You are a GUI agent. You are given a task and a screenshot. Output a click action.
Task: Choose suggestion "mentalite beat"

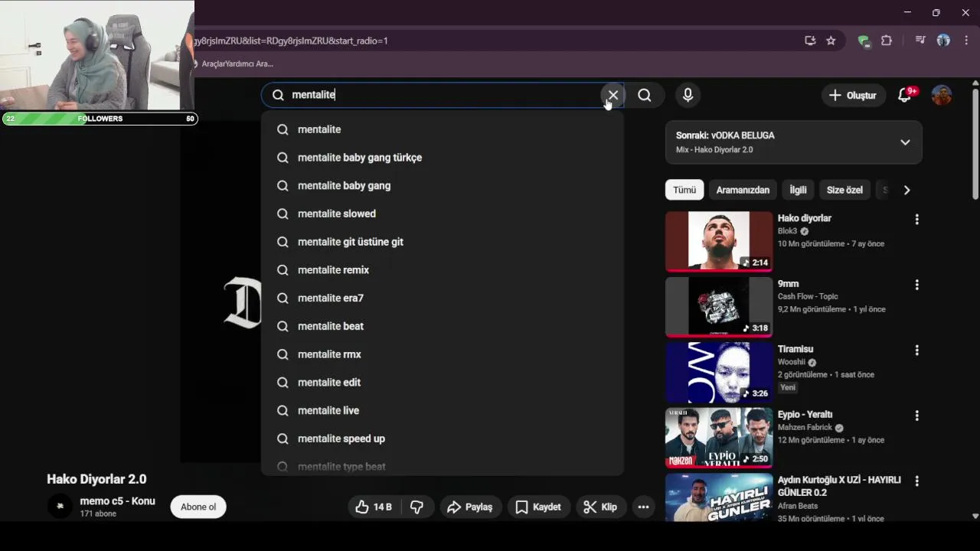pos(443,326)
